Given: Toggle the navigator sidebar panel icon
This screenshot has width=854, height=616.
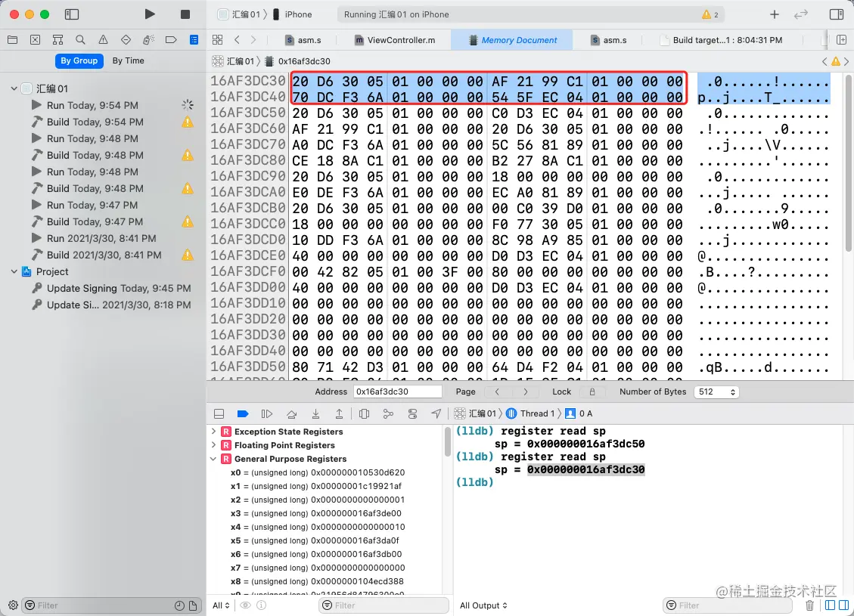Looking at the screenshot, I should [72, 14].
